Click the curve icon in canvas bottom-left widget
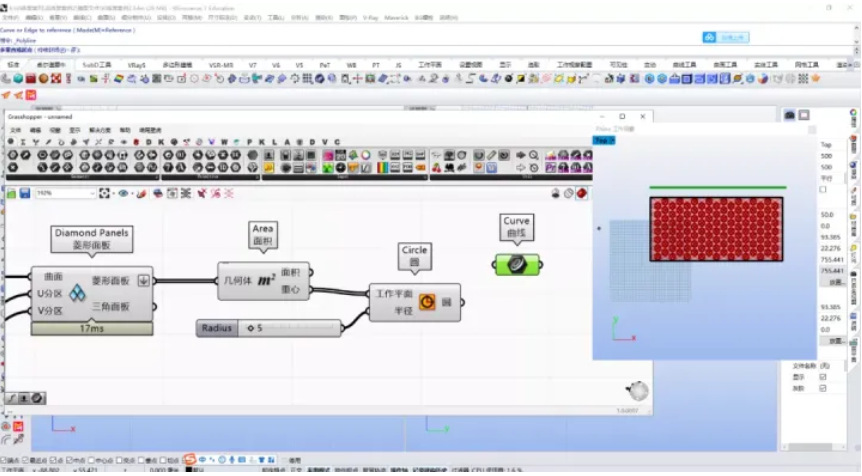The image size is (862, 476). [x=12, y=398]
